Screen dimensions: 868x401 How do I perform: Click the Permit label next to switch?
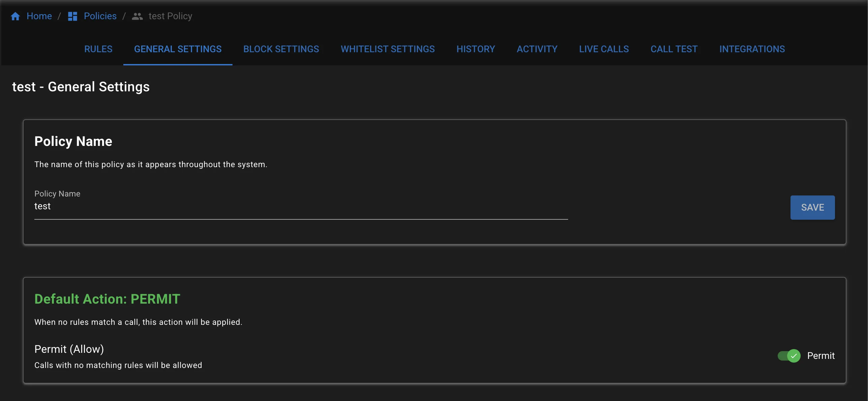821,356
